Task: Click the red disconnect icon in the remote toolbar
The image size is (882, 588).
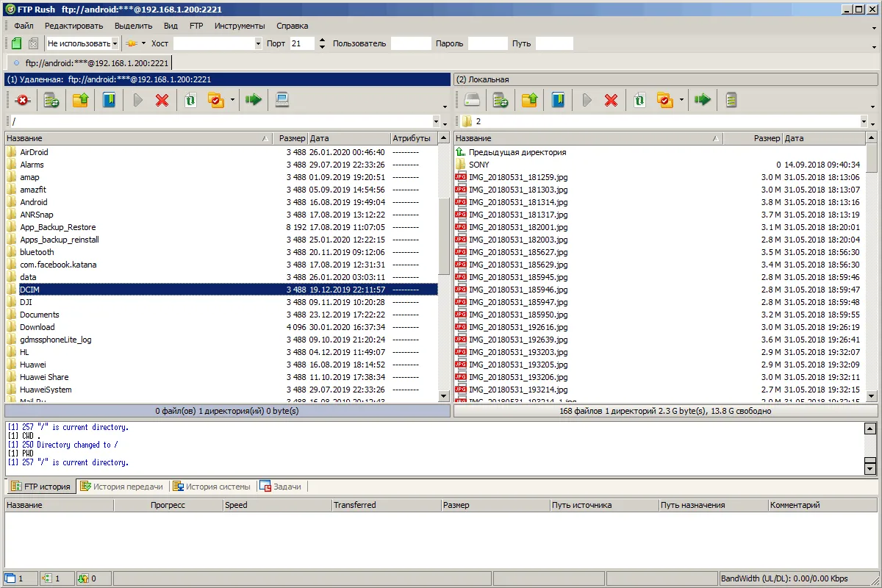Action: (23, 100)
